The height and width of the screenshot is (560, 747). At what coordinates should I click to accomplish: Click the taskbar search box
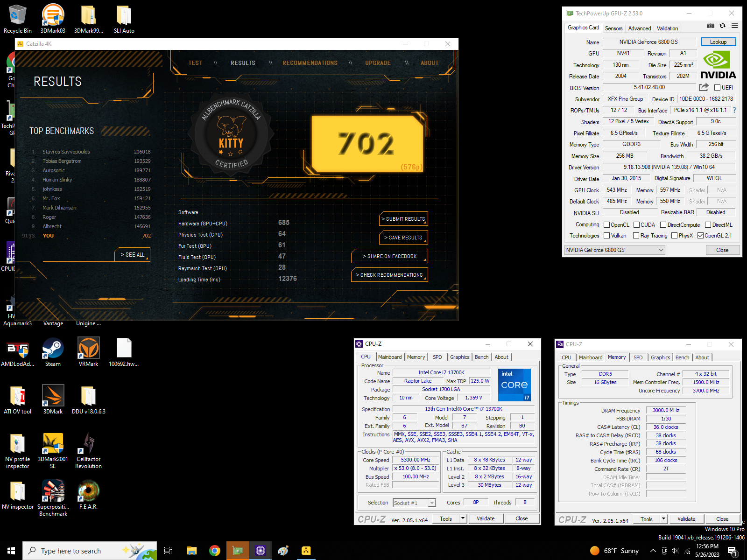(x=90, y=551)
